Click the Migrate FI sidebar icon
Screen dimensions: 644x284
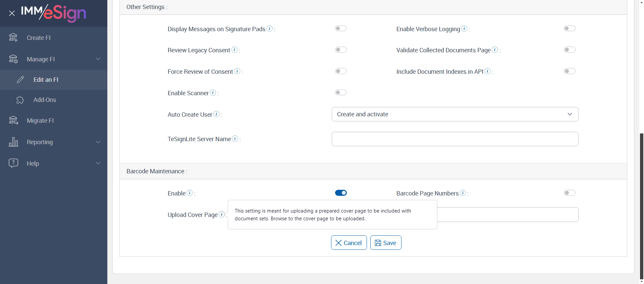point(13,120)
